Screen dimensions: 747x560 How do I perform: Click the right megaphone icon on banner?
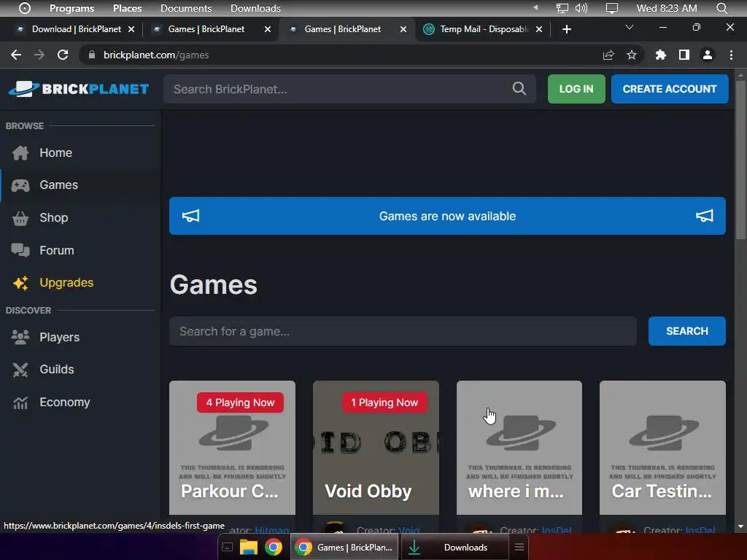tap(704, 216)
